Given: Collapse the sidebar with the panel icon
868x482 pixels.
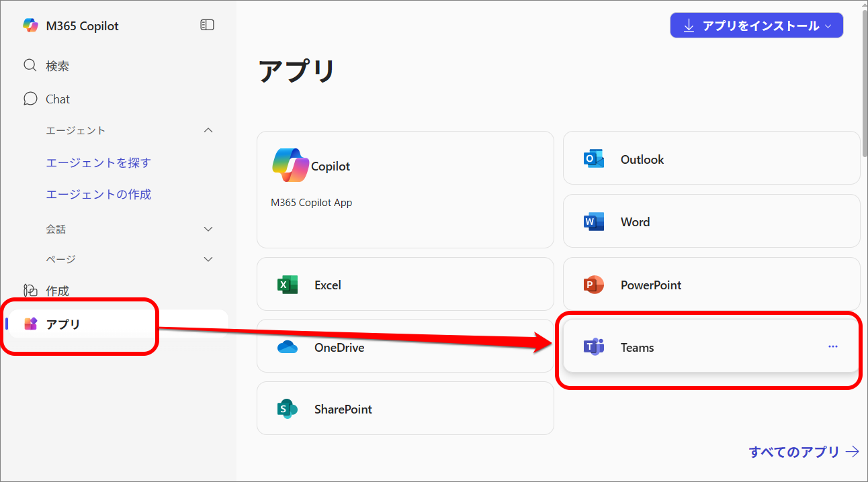Looking at the screenshot, I should tap(207, 25).
